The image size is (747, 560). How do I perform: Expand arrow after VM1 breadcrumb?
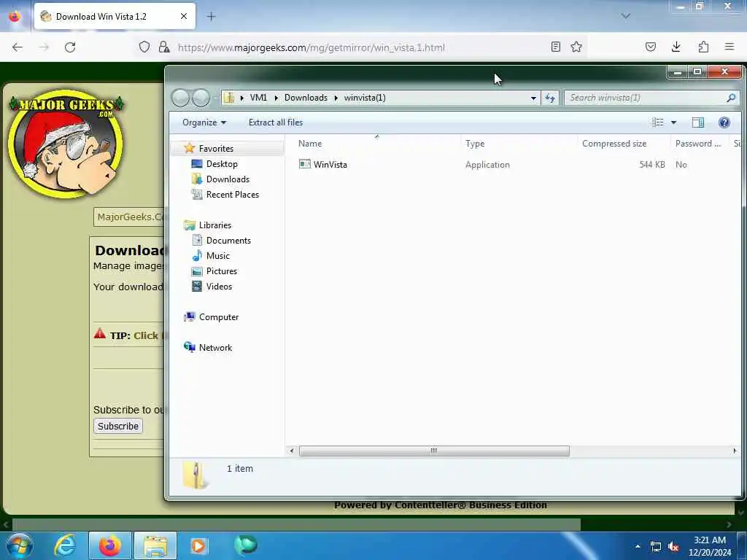[276, 98]
